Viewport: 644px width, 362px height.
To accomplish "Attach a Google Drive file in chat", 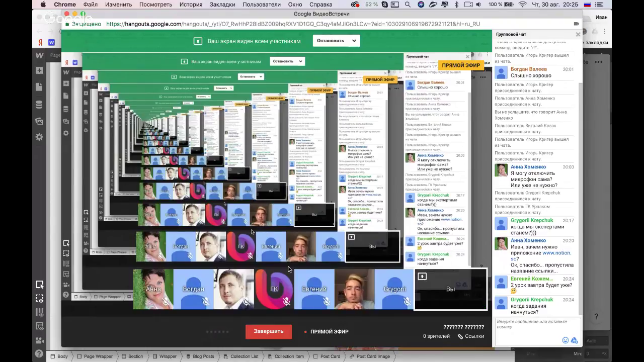I will pos(574,340).
